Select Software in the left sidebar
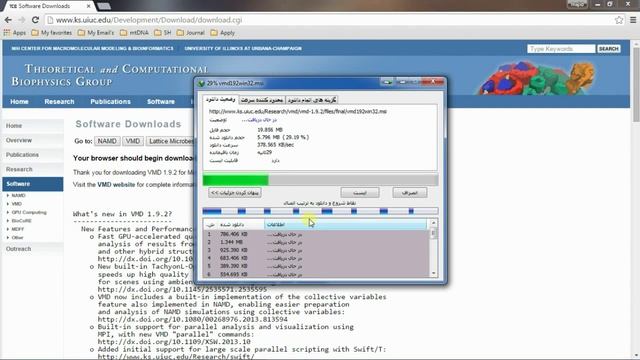 click(33, 184)
